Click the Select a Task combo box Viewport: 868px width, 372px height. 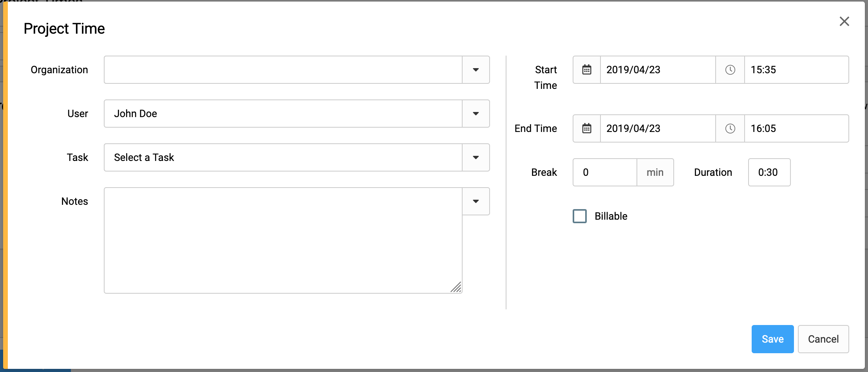point(283,157)
